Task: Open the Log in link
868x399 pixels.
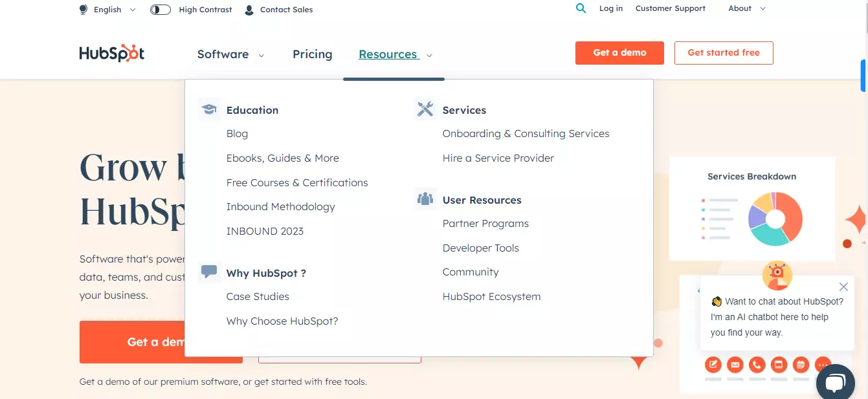Action: point(611,8)
